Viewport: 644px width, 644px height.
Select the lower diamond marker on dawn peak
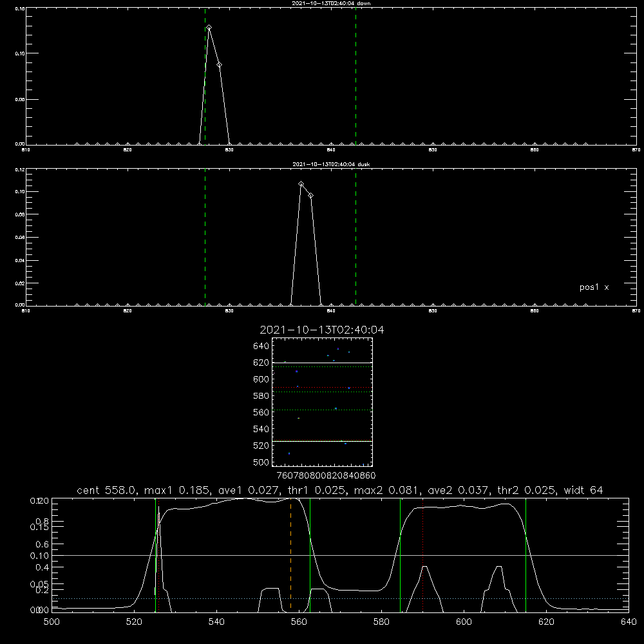tap(220, 64)
